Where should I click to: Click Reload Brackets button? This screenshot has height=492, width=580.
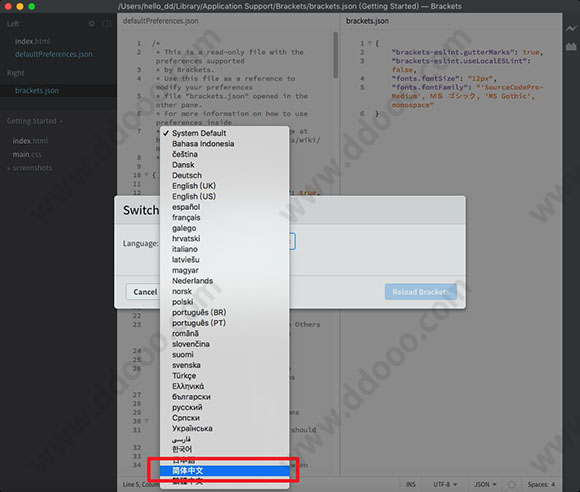421,292
